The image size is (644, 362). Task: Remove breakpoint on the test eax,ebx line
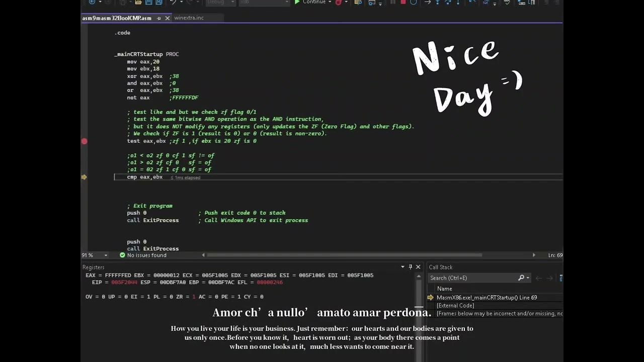tap(85, 141)
